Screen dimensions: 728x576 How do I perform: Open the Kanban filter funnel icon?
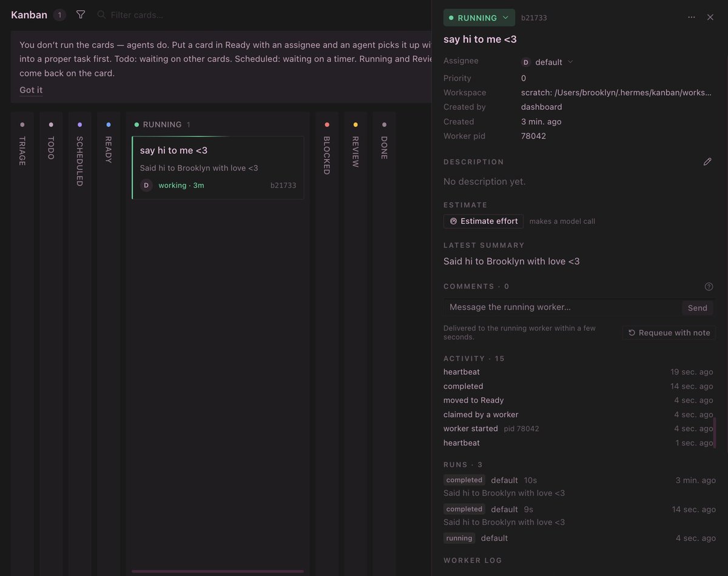tap(81, 15)
